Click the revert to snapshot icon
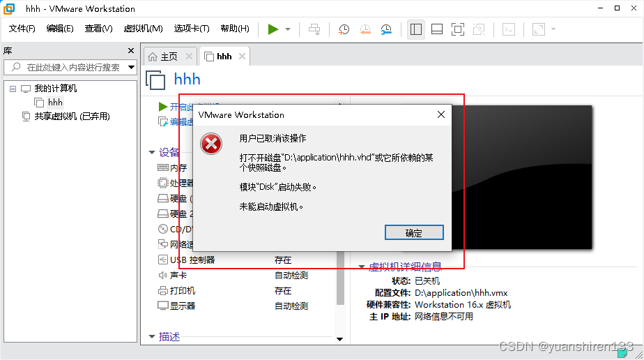 click(x=365, y=29)
